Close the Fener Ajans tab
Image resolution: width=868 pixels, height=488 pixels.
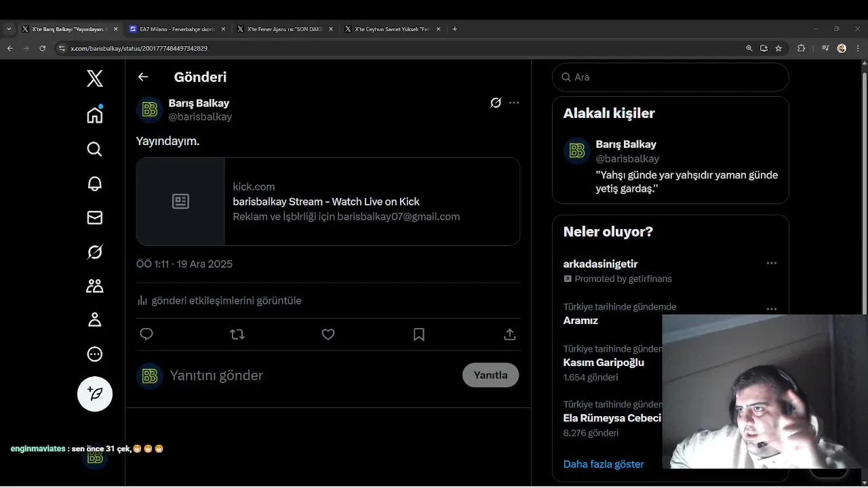(331, 29)
